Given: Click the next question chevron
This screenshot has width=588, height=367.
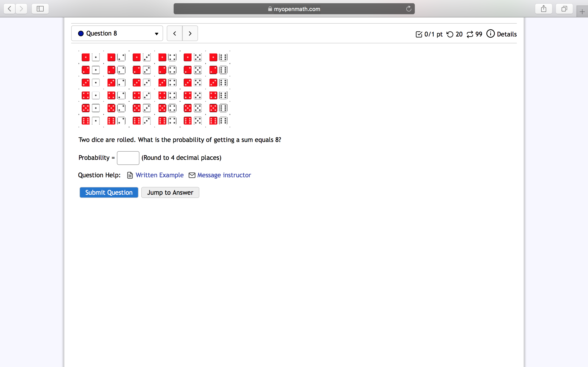Looking at the screenshot, I should click(190, 33).
